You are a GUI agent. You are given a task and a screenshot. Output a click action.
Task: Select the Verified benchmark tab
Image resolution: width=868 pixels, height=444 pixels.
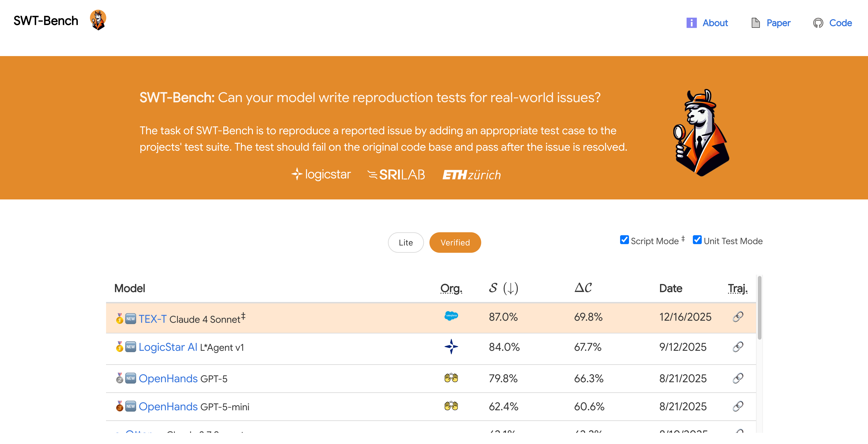(x=455, y=243)
